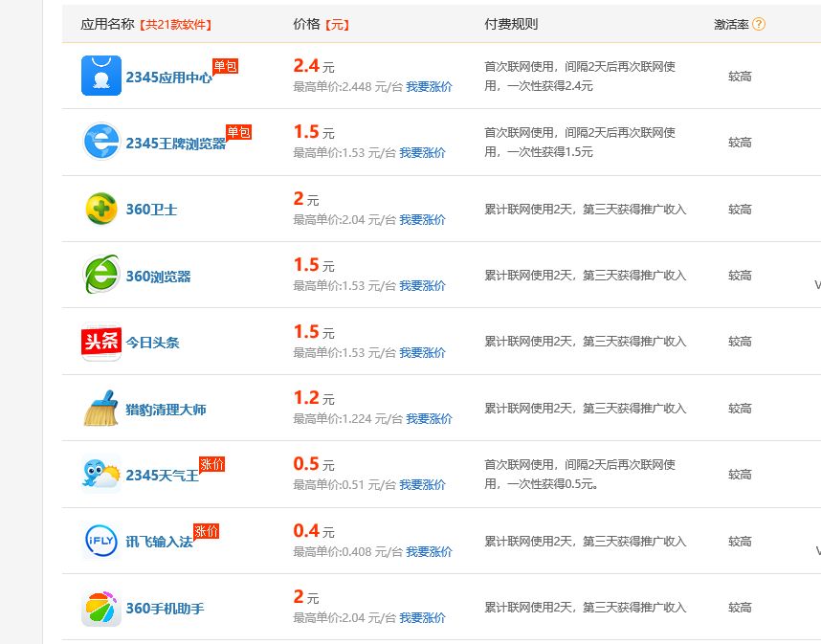Click the 单包 badge on 2345应用中心
821x644 pixels.
(x=225, y=66)
